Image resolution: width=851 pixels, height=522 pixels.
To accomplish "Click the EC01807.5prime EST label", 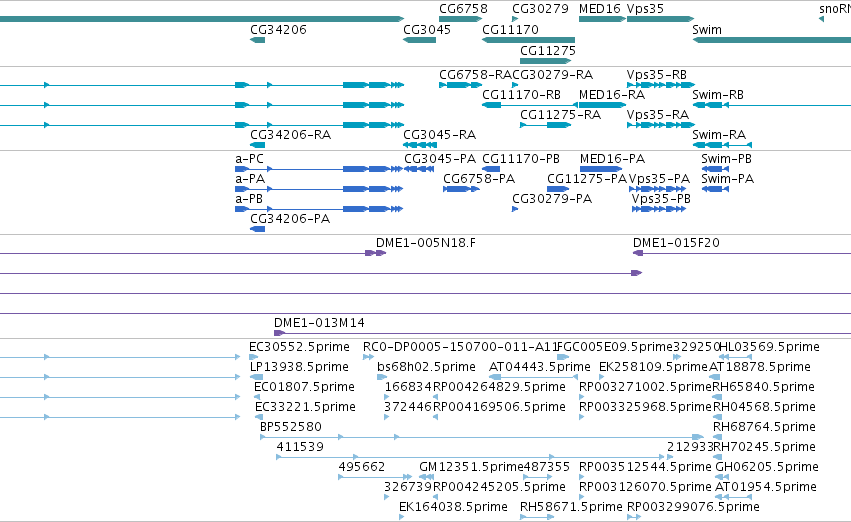I will click(304, 387).
